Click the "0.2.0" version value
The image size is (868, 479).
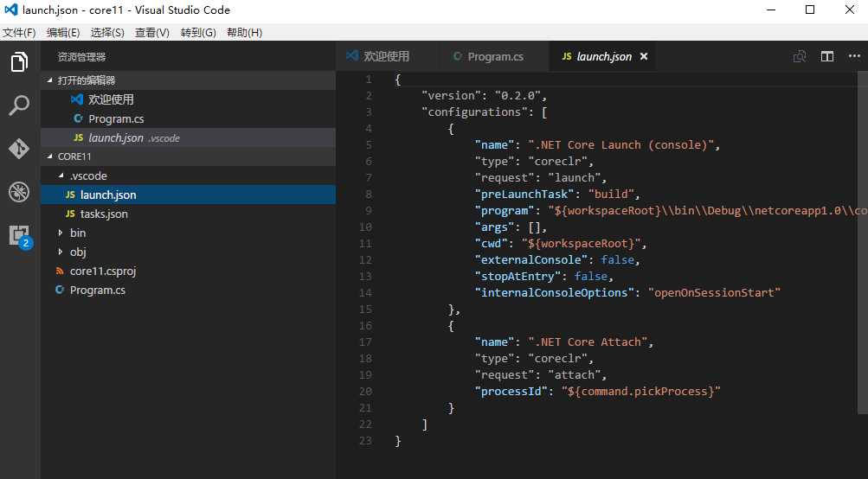pos(518,96)
